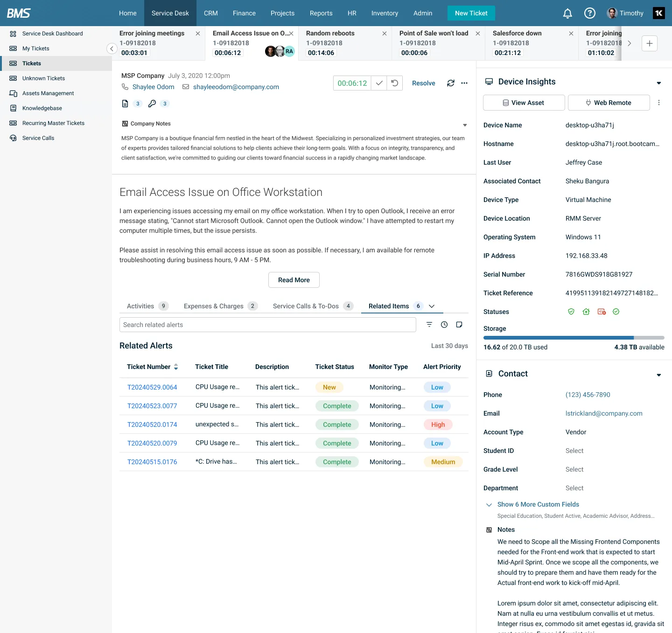The height and width of the screenshot is (633, 672).
Task: Open the notifications bell
Action: click(567, 13)
